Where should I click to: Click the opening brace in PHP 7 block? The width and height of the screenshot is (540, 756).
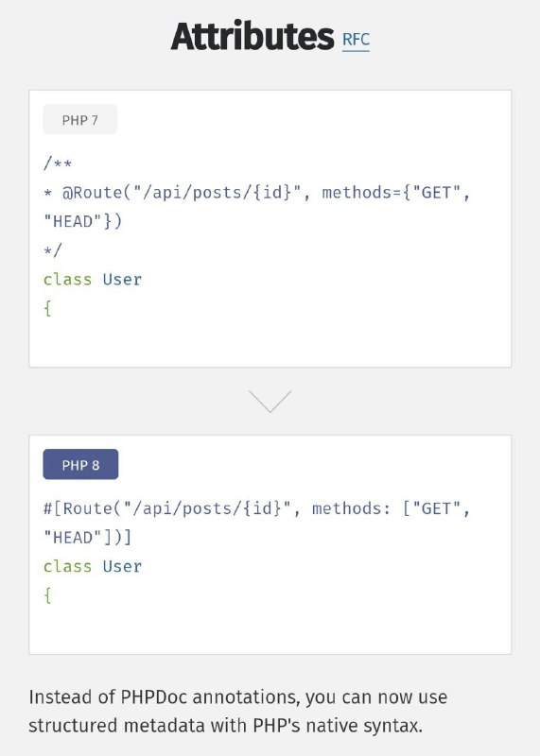pos(47,309)
